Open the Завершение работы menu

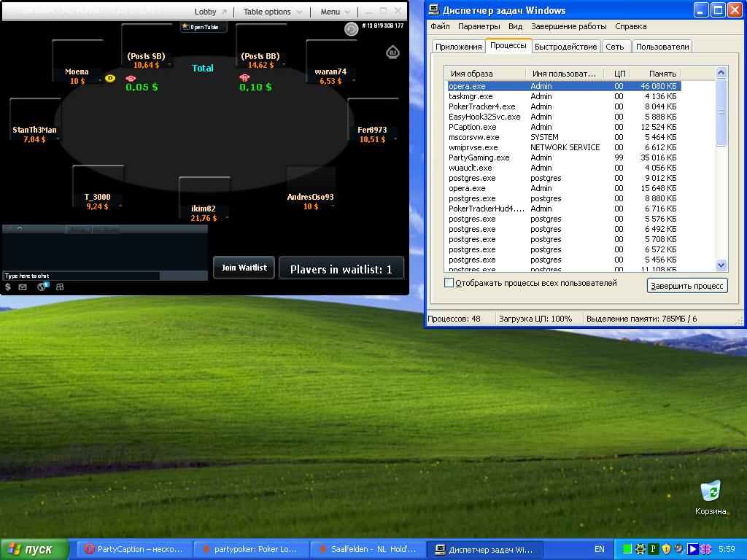[x=569, y=26]
